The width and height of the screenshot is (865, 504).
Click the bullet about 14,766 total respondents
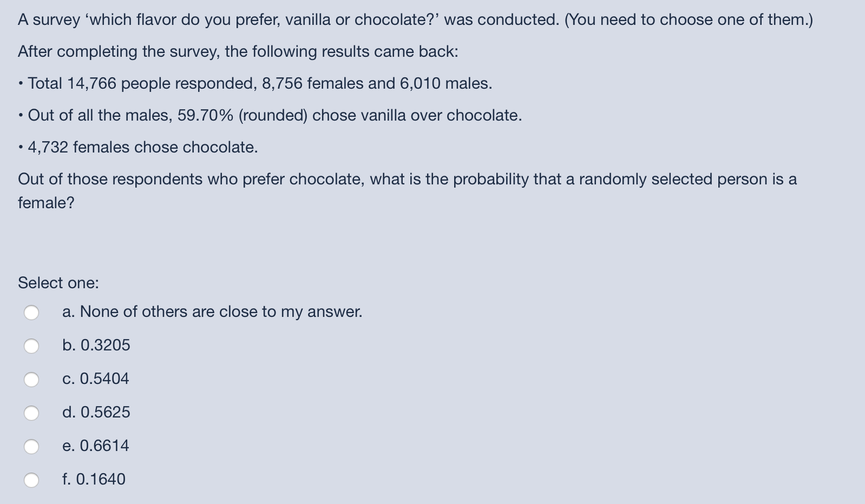point(254,83)
